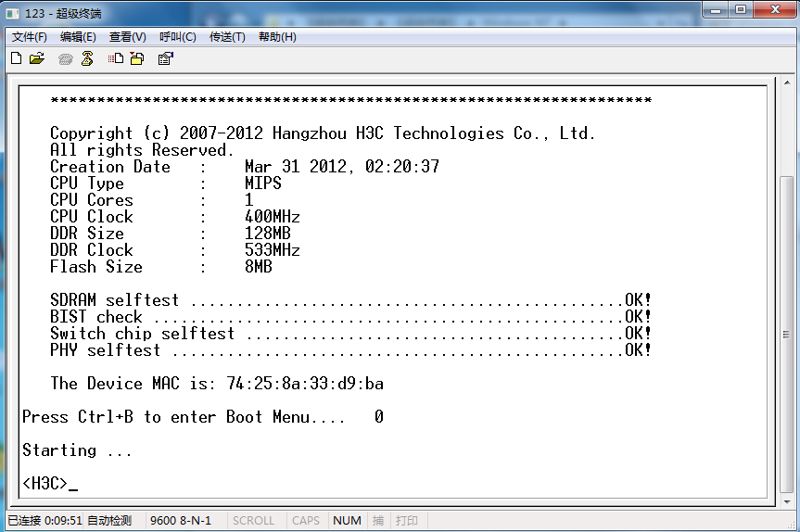Screen dimensions: 800x532
Task: Click the NUM status indicator
Action: click(x=347, y=520)
